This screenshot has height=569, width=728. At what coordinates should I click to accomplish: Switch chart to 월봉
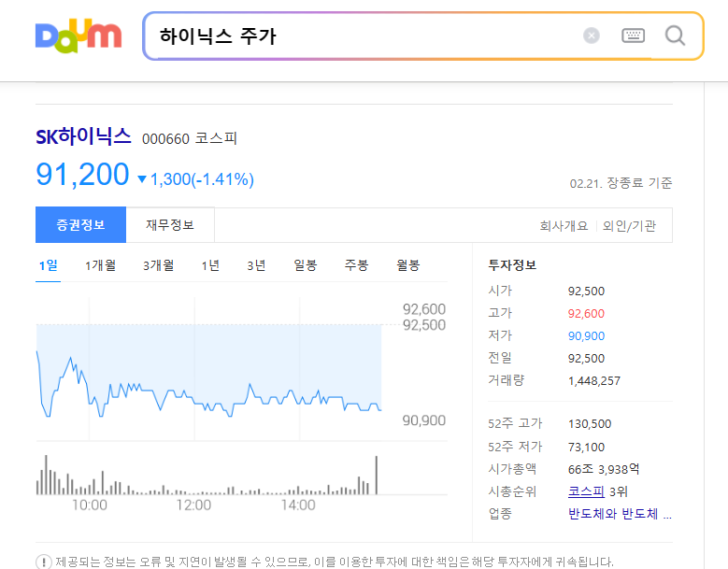pos(408,265)
